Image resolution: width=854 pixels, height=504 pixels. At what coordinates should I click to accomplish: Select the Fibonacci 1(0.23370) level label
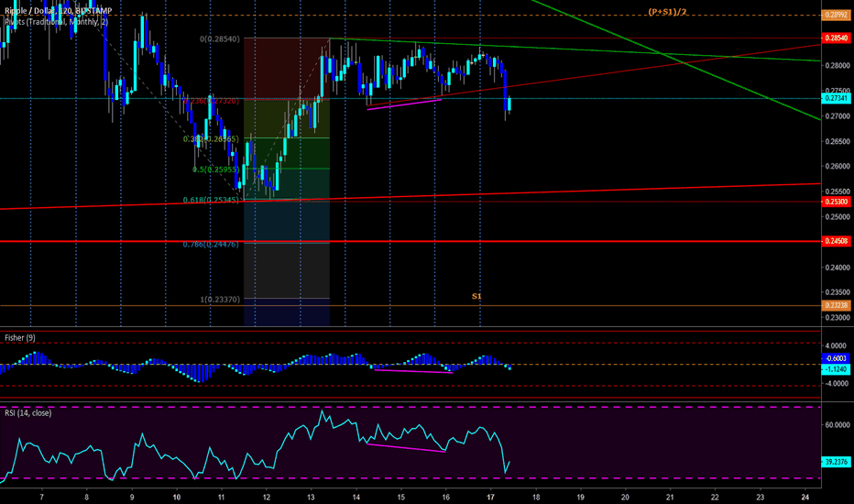[220, 299]
